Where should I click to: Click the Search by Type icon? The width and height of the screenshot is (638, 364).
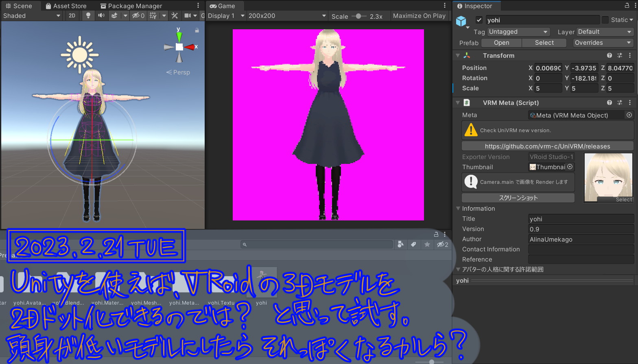401,244
